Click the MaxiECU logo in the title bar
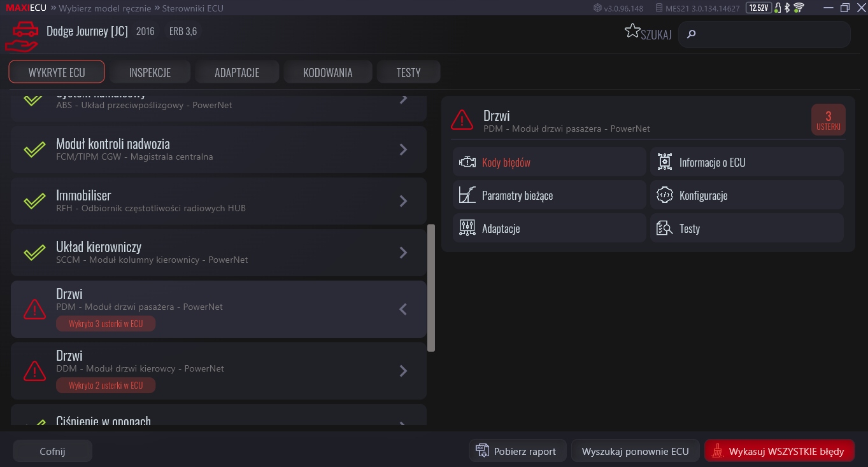The width and height of the screenshot is (868, 467). [x=26, y=8]
